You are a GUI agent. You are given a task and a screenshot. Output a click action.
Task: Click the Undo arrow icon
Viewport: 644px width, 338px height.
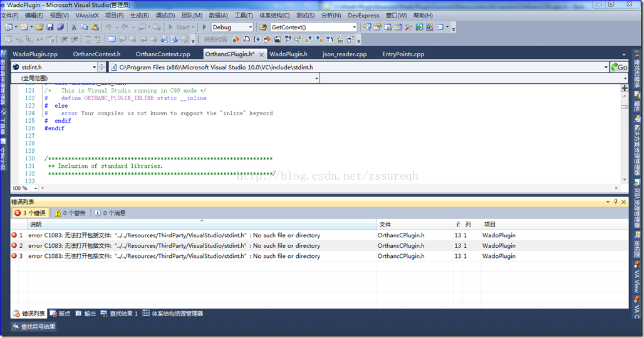click(x=108, y=27)
